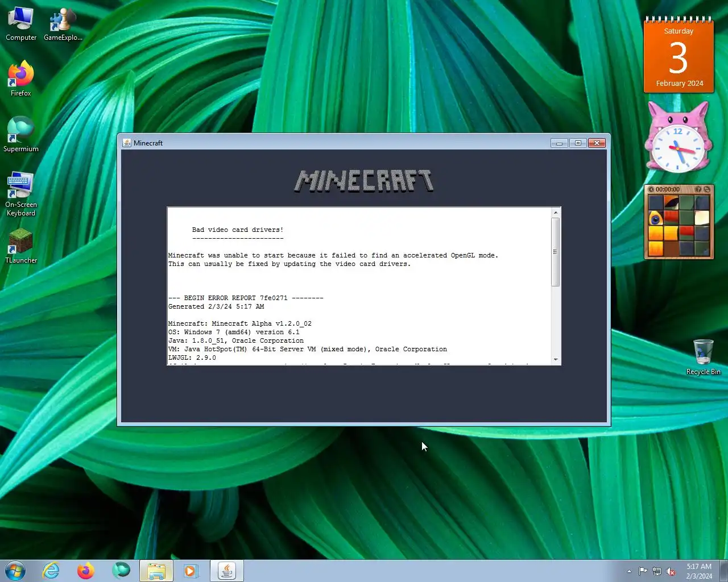Click the "LWJGL: 2.9.0" line
The width and height of the screenshot is (728, 582).
coord(192,357)
